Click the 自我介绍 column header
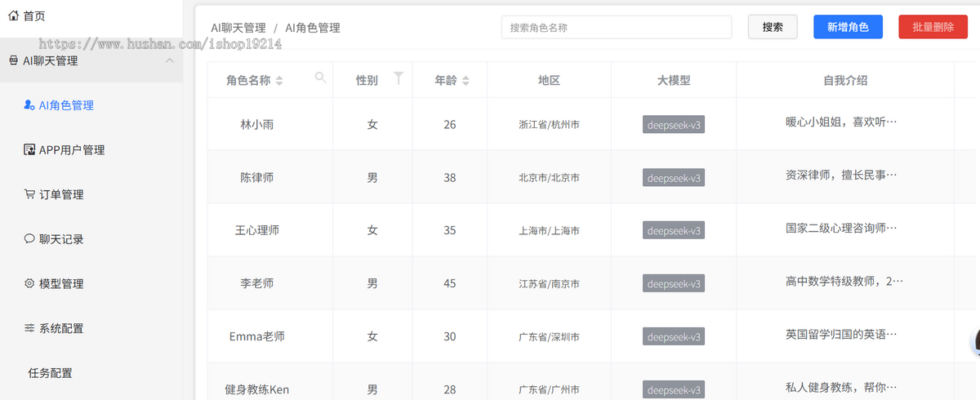 coord(845,81)
